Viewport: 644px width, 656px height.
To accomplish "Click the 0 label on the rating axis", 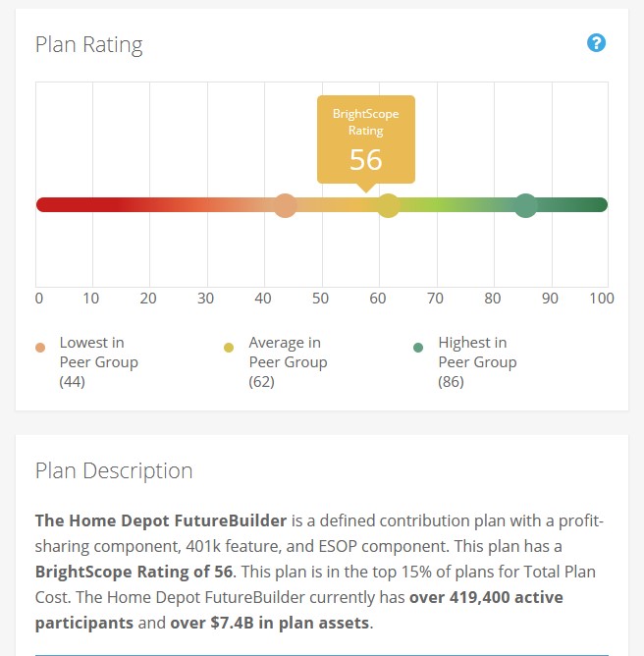I will coord(38,299).
